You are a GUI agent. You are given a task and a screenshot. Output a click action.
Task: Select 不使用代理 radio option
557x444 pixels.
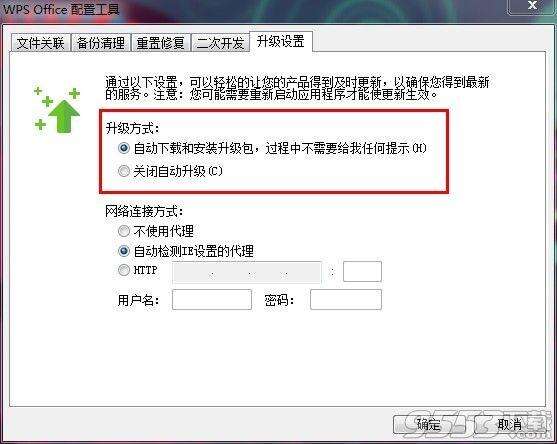(123, 231)
